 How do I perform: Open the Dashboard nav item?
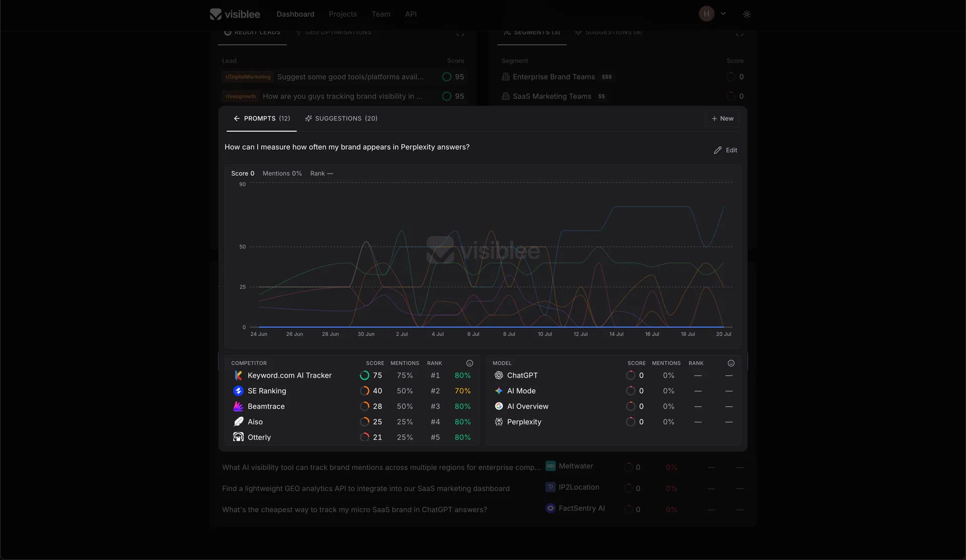[x=295, y=14]
